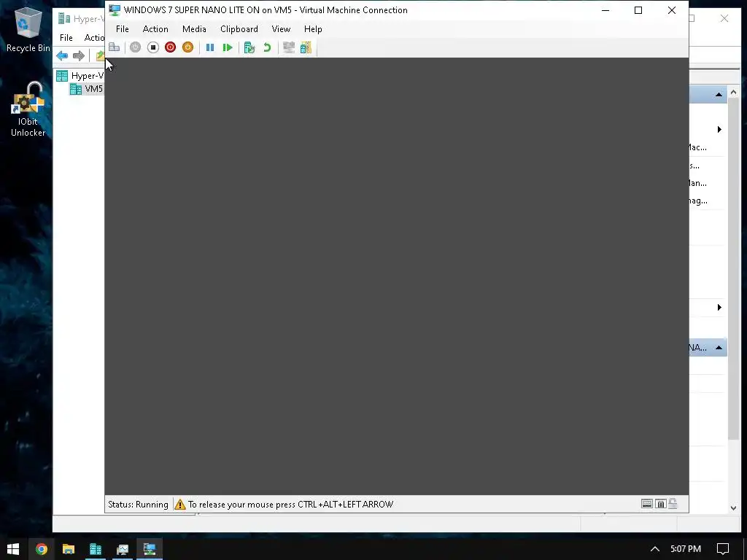Open Google Chrome from the taskbar

[42, 549]
